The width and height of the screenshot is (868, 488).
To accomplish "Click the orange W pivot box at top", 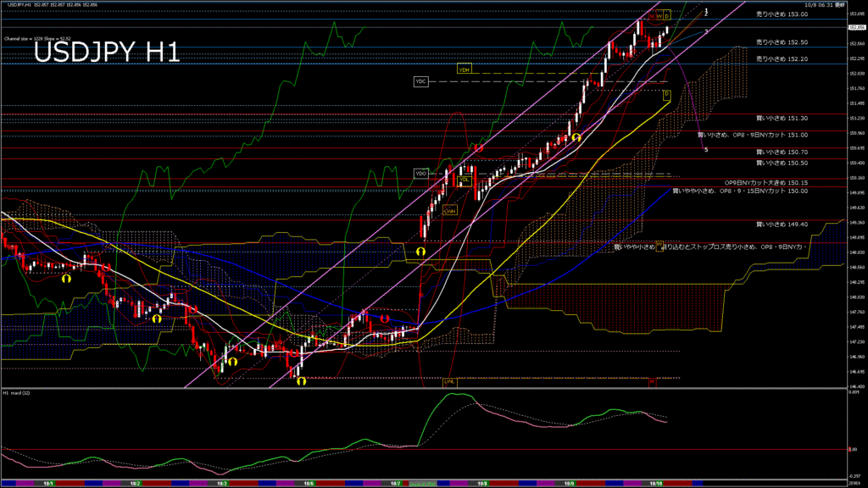I will (x=659, y=15).
